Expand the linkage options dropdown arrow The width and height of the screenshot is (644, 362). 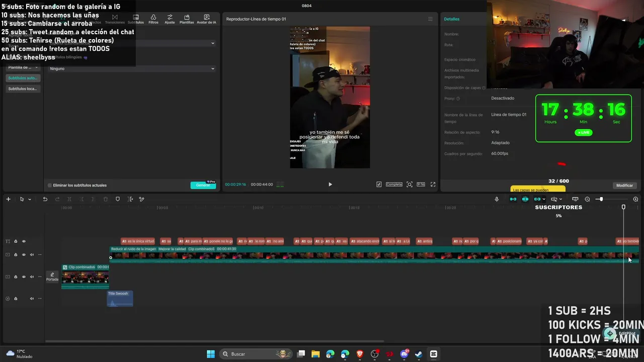(544, 200)
